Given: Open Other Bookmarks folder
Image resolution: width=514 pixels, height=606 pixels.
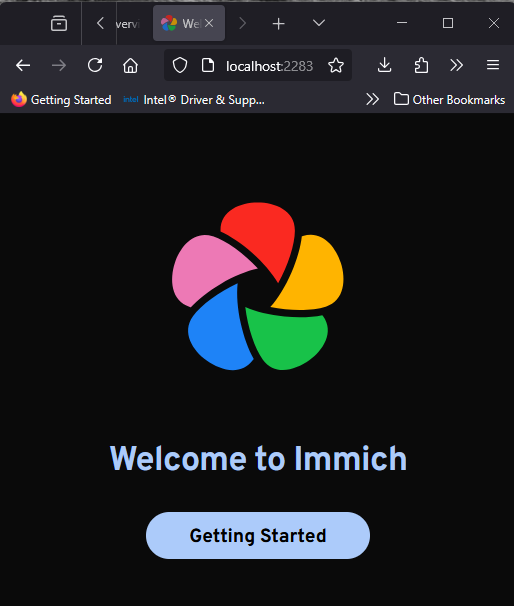Looking at the screenshot, I should [x=449, y=100].
